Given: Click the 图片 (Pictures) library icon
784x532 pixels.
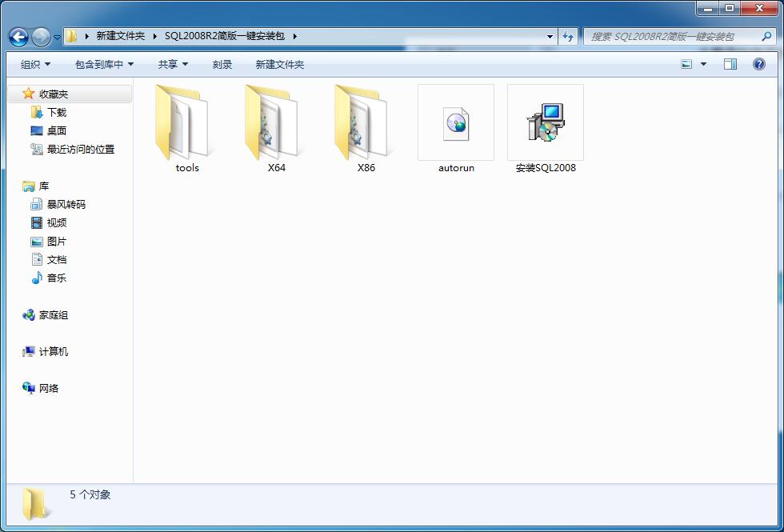Looking at the screenshot, I should [37, 241].
